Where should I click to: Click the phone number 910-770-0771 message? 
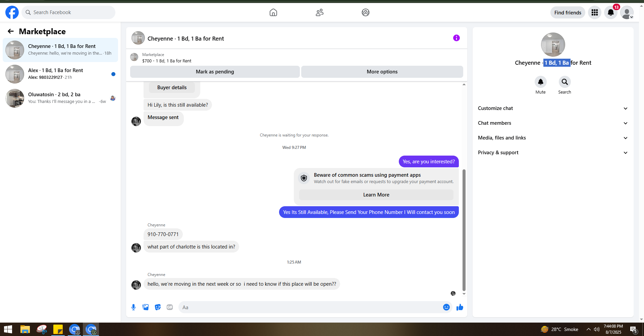163,234
